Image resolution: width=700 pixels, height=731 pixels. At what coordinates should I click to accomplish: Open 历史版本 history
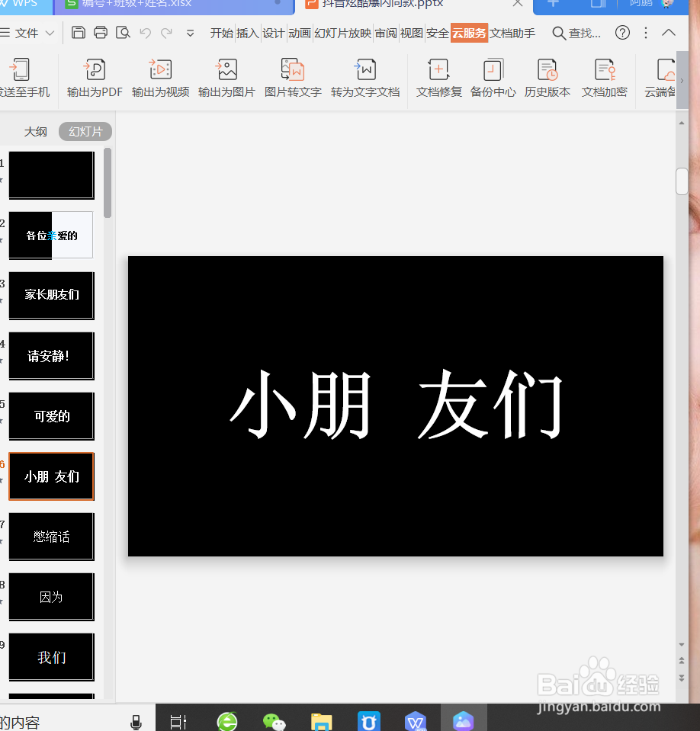click(548, 76)
